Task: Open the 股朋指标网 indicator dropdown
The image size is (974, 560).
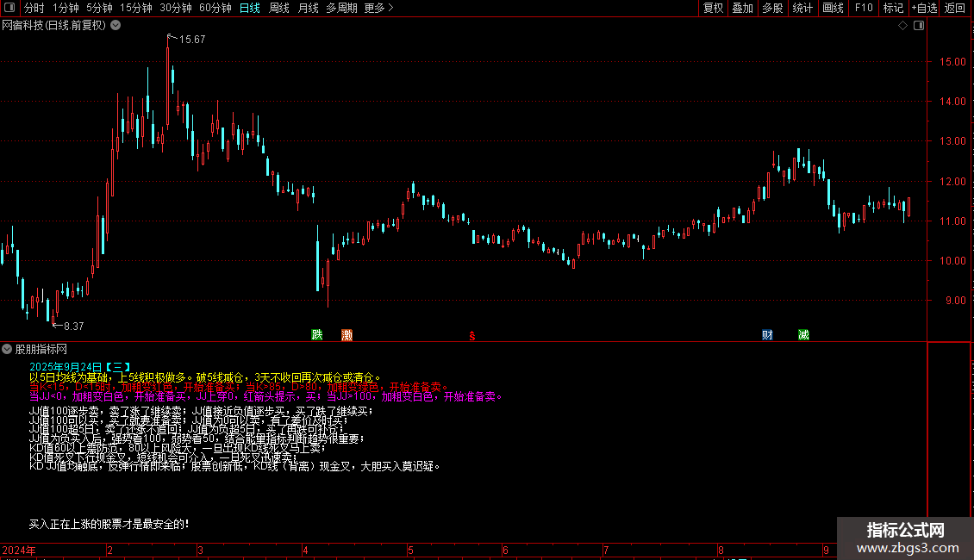Action: coord(7,350)
